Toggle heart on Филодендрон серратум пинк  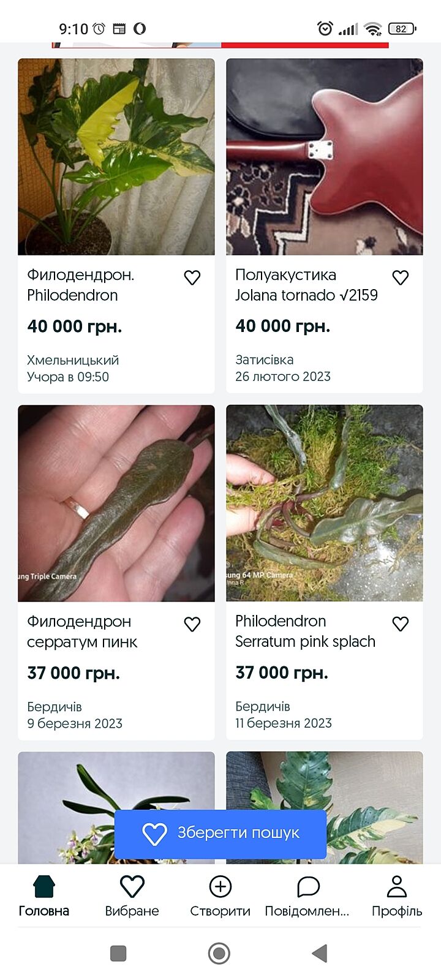[192, 624]
